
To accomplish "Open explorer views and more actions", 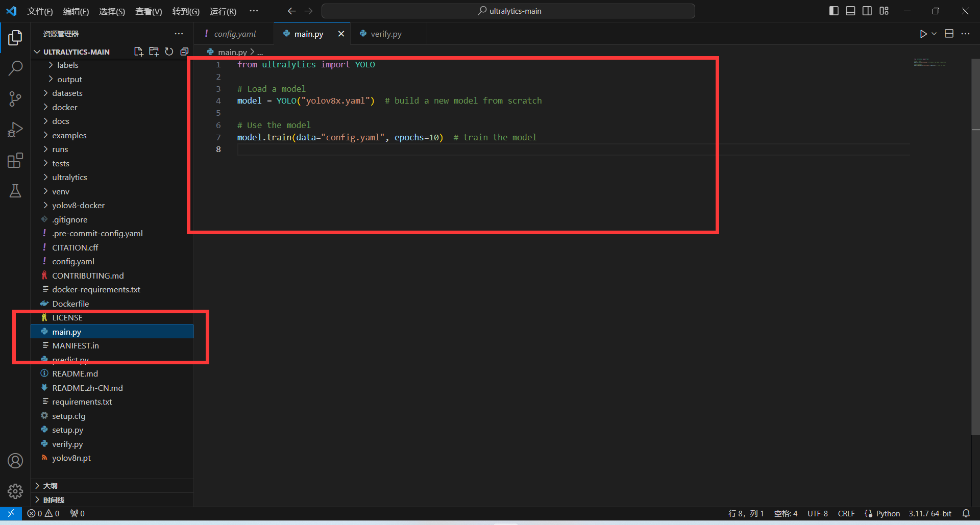I will pyautogui.click(x=179, y=34).
